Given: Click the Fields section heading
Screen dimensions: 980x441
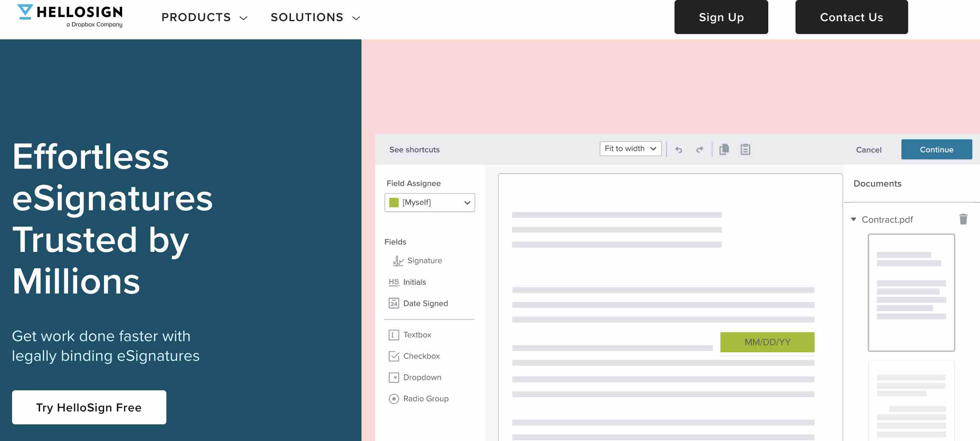Looking at the screenshot, I should [395, 242].
